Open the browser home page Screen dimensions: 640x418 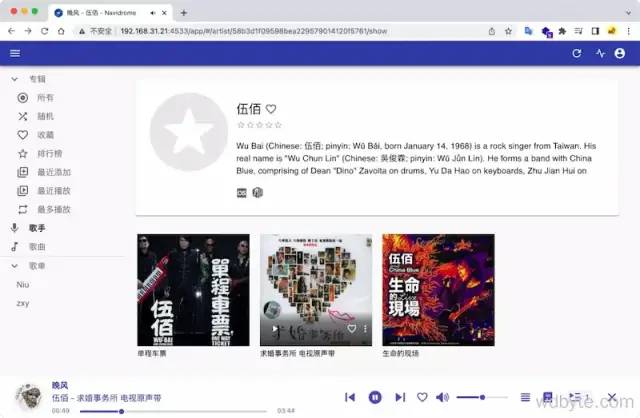click(x=61, y=31)
